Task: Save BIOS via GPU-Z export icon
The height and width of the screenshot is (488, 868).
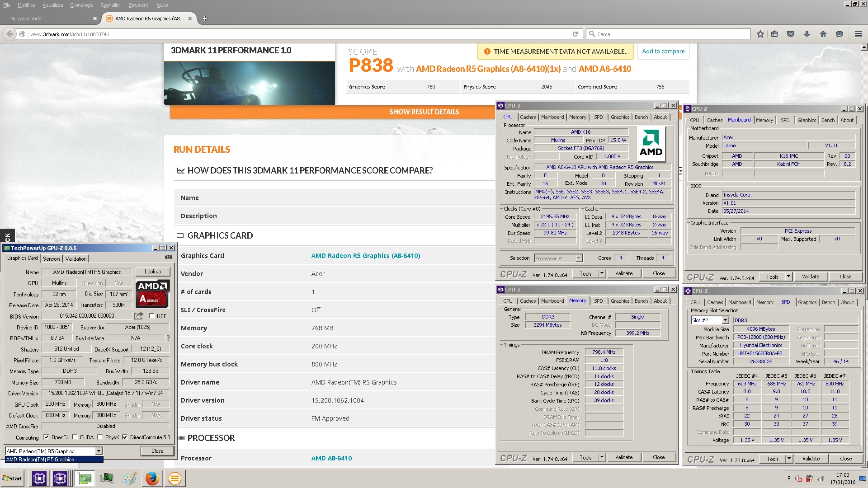Action: tap(138, 315)
